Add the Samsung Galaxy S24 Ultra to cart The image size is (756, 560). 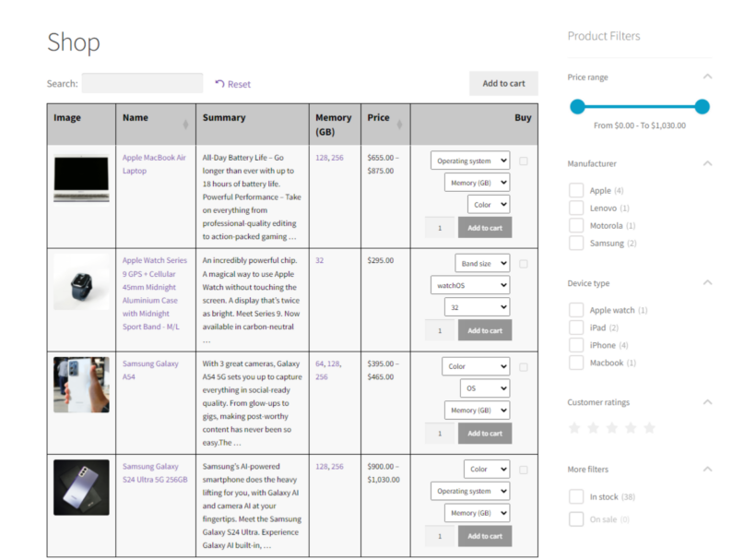click(485, 535)
